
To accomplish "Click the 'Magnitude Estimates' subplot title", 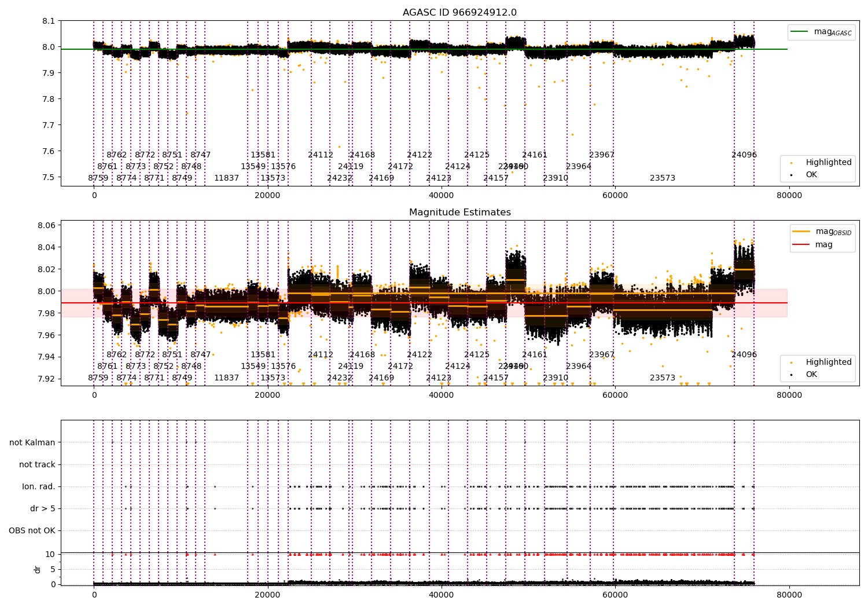I will [x=459, y=213].
